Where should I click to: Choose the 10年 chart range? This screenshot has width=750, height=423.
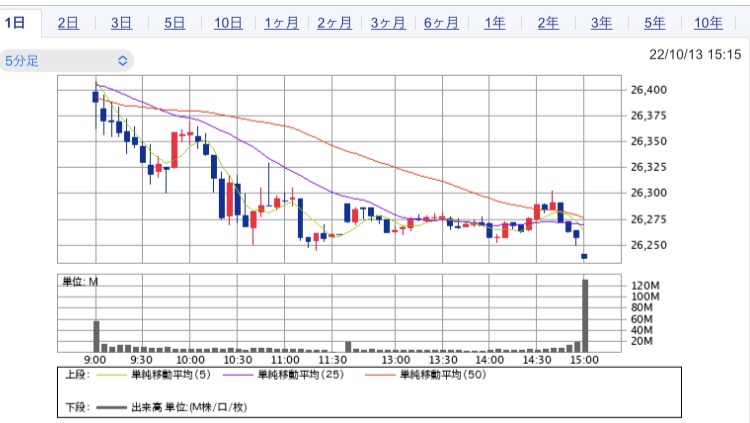click(708, 23)
